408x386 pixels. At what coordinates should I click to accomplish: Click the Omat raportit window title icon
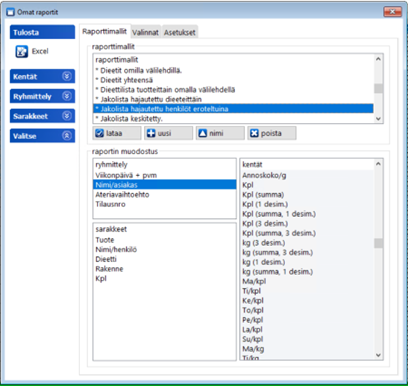[11, 12]
